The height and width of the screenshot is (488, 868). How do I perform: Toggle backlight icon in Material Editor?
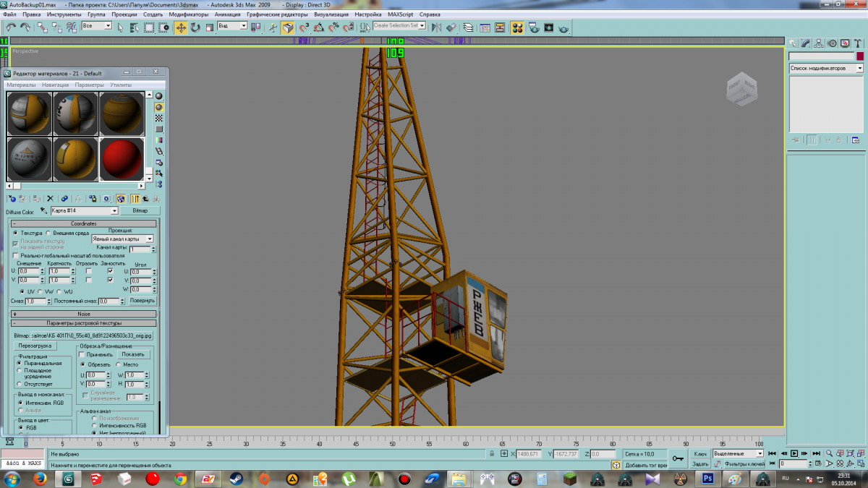point(159,107)
